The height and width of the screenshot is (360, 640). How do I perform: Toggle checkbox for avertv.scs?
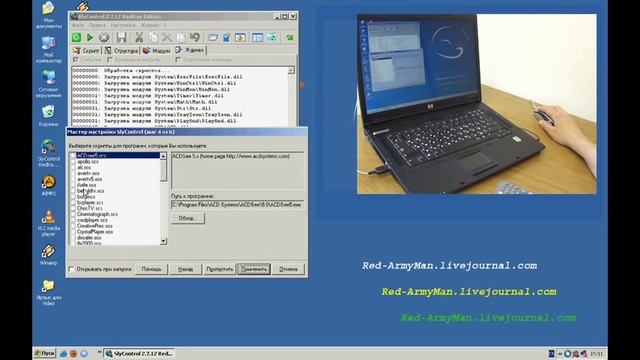(73, 173)
